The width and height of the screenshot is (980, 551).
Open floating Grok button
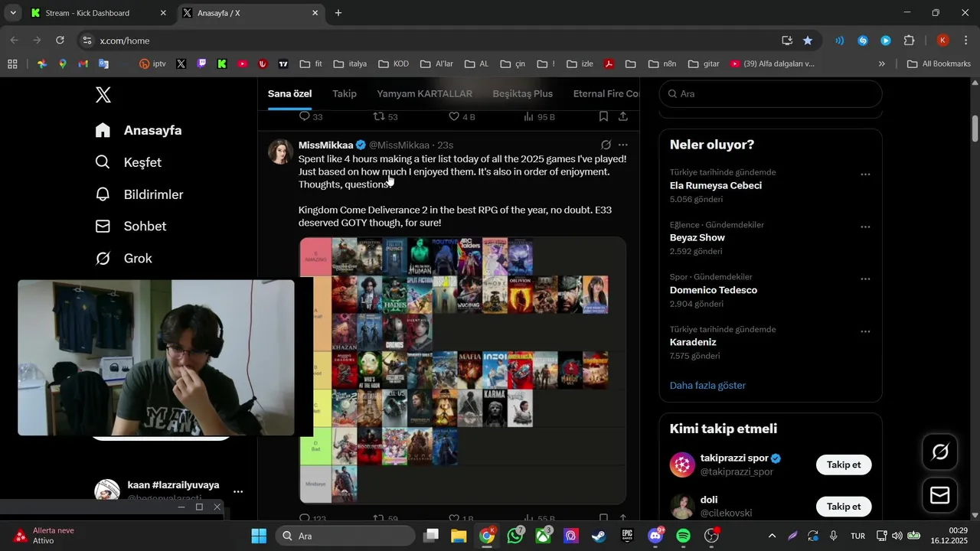[x=939, y=452]
